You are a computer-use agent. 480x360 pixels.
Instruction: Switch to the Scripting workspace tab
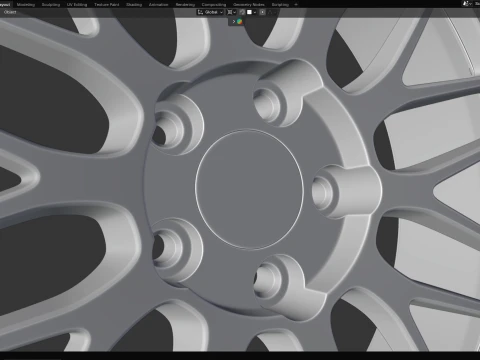pyautogui.click(x=280, y=5)
